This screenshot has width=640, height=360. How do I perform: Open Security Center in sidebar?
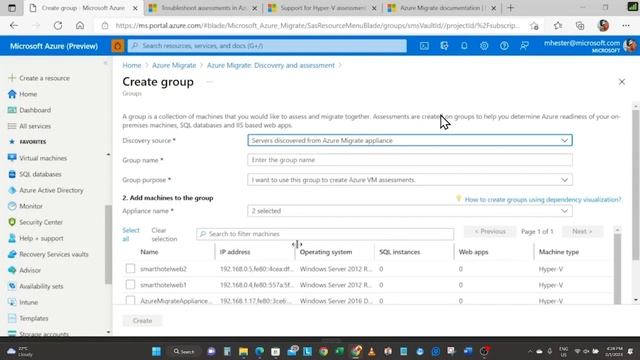[41, 222]
